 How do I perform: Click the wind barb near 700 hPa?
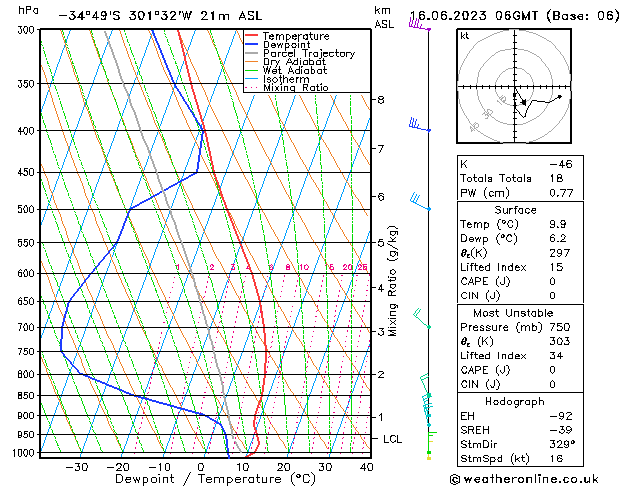coord(422,320)
